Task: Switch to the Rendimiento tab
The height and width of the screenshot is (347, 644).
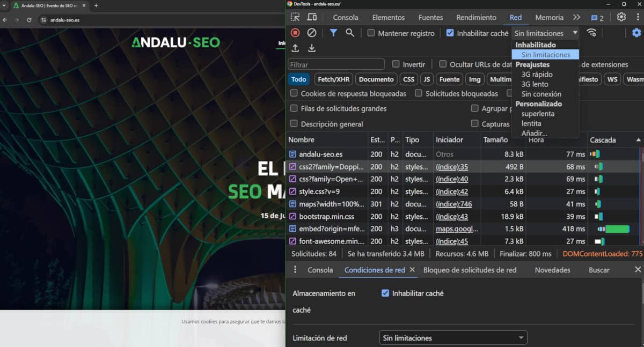Action: 475,17
